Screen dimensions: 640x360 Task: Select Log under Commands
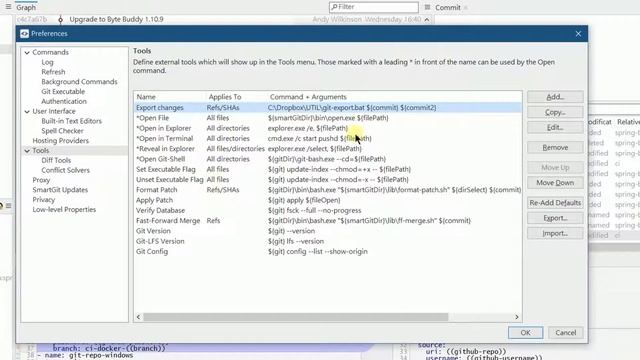(x=47, y=62)
